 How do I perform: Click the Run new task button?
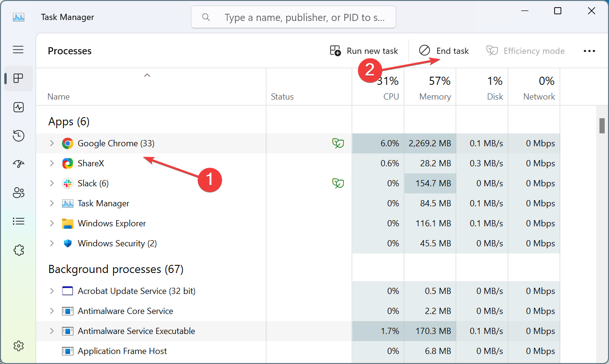[364, 51]
